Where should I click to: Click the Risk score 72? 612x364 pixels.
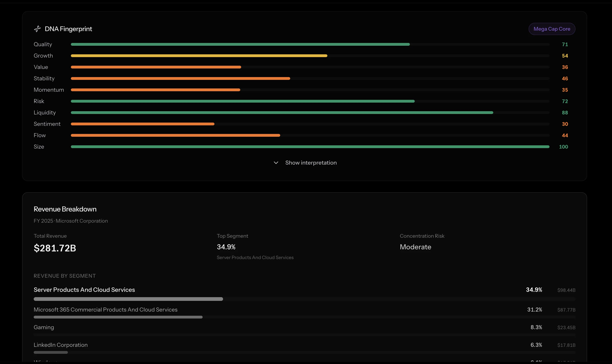(x=564, y=101)
